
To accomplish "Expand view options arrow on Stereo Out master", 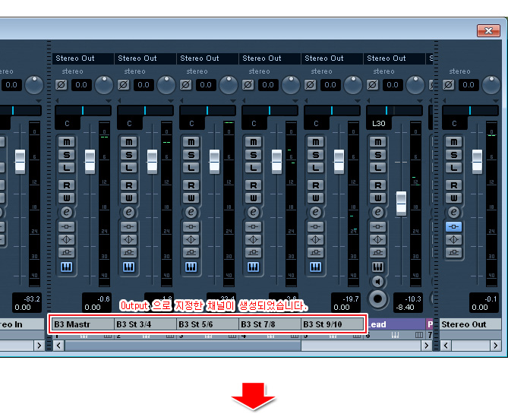I will point(495,101).
